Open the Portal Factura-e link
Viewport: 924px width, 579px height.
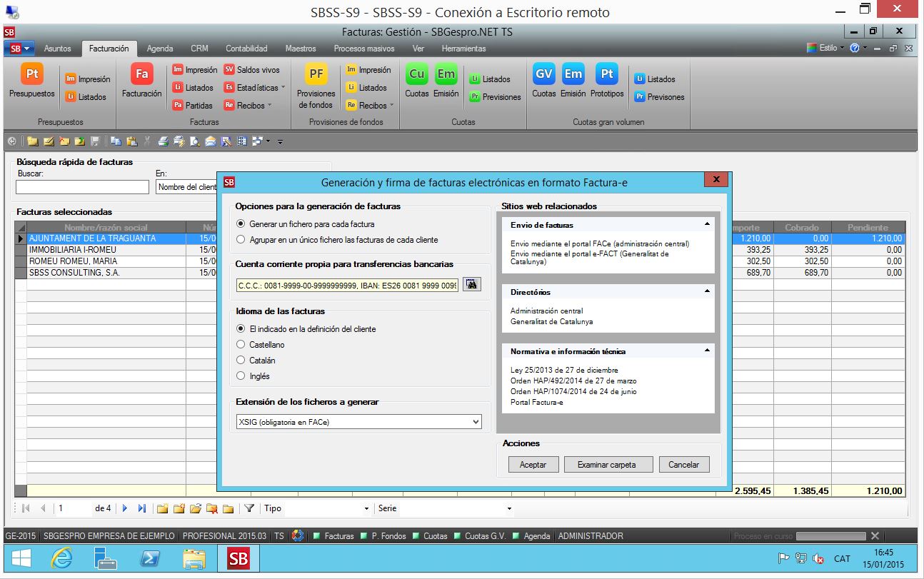(x=536, y=402)
